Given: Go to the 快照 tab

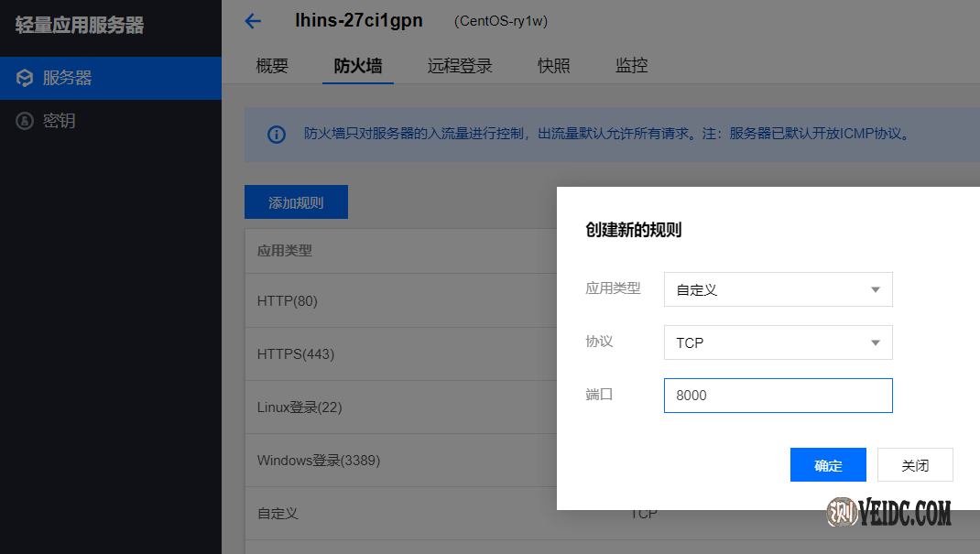Looking at the screenshot, I should click(554, 66).
